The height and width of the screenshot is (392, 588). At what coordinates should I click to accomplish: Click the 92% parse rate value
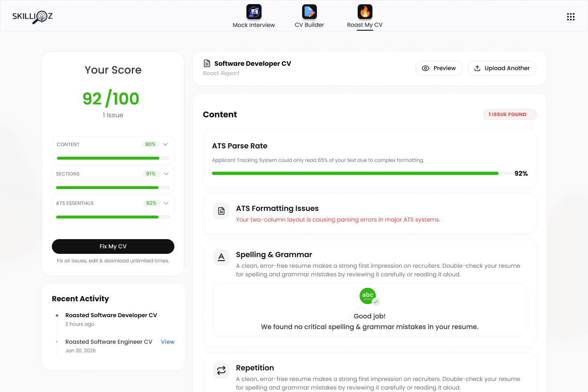[521, 173]
